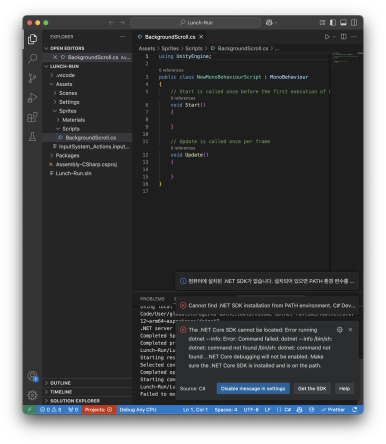Open the Extensions view
The height and width of the screenshot is (444, 386).
[32, 117]
